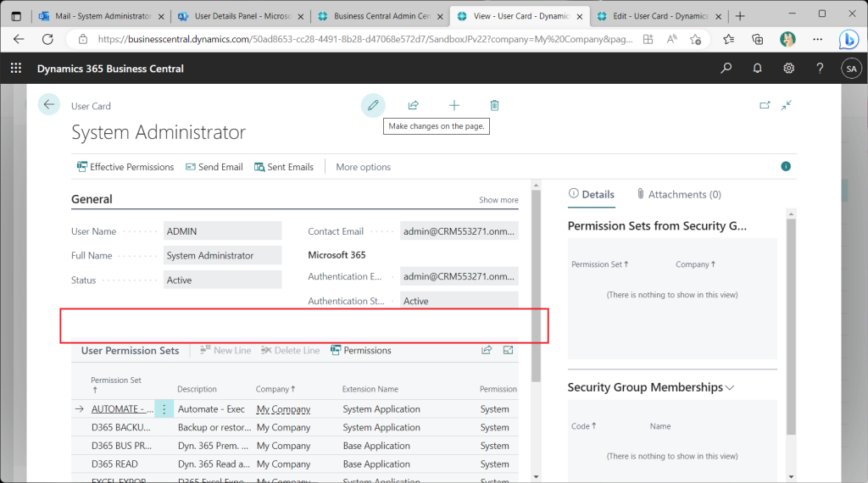
Task: Open the page in a new window icon
Action: click(x=765, y=105)
